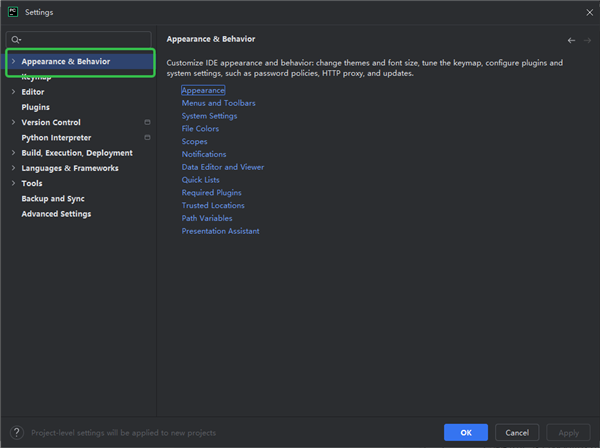Expand the Editor settings section
This screenshot has height=448, width=600.
click(x=12, y=92)
